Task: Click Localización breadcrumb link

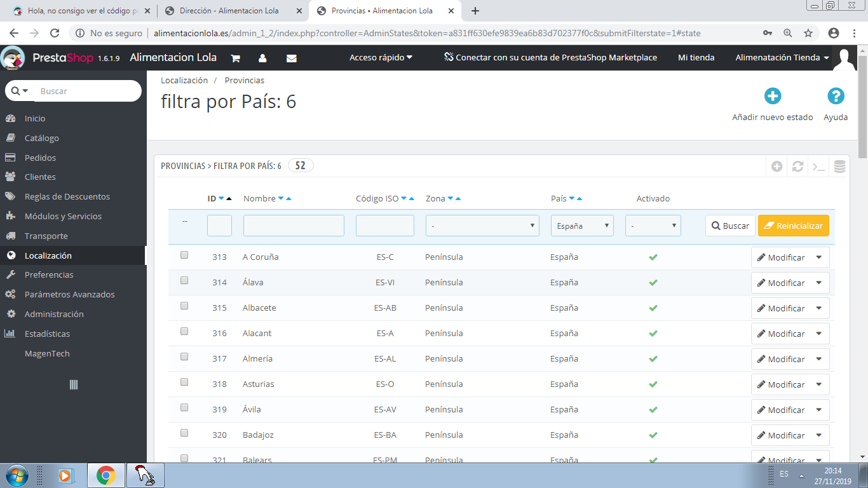Action: [x=184, y=81]
